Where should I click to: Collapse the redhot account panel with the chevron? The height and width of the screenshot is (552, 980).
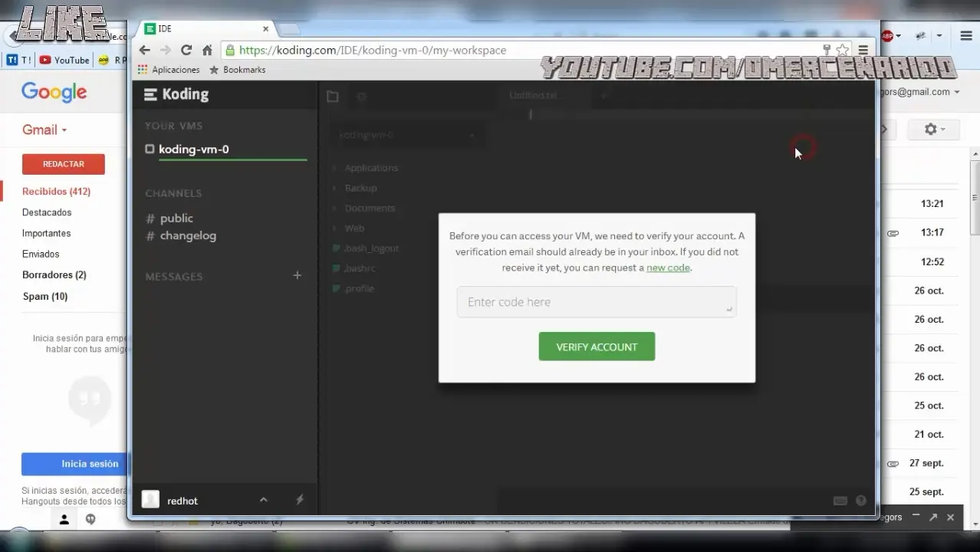(x=264, y=499)
